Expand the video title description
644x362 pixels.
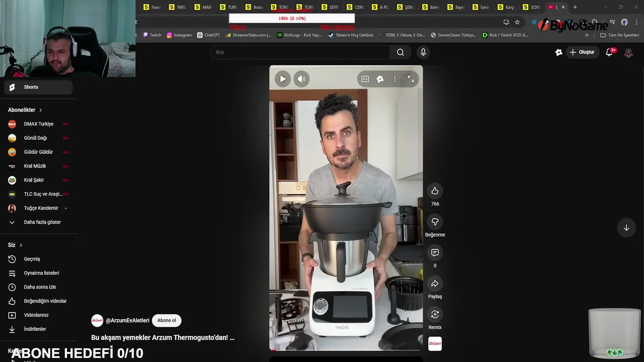pyautogui.click(x=163, y=338)
